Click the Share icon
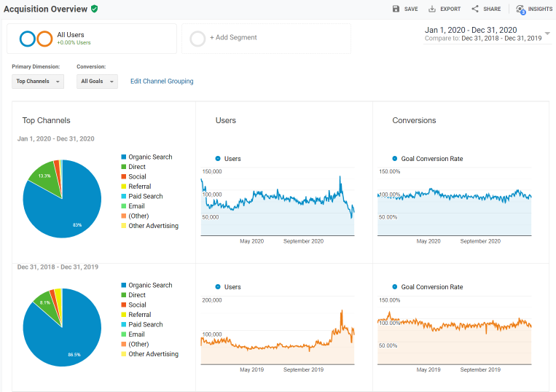556x392 pixels. [475, 9]
